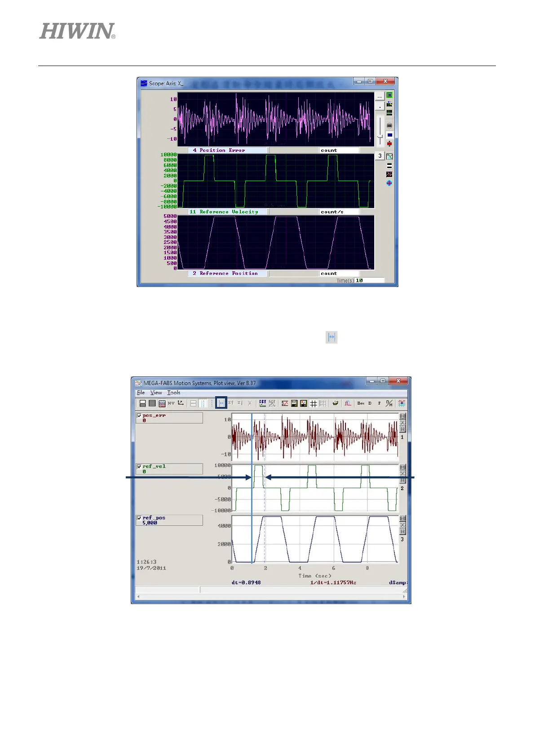
Task: Click the crossed-out chart icon beside FFT
Action: (272, 403)
